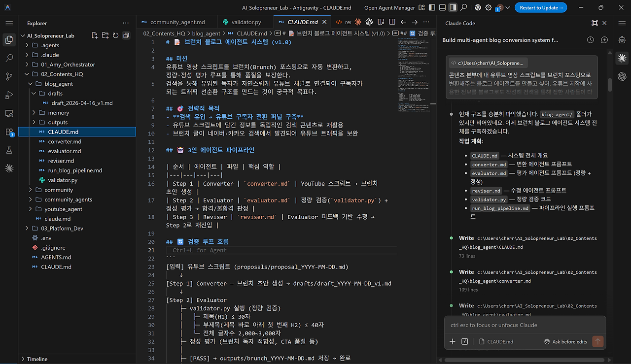Toggle the primary side bar

pyautogui.click(x=432, y=8)
